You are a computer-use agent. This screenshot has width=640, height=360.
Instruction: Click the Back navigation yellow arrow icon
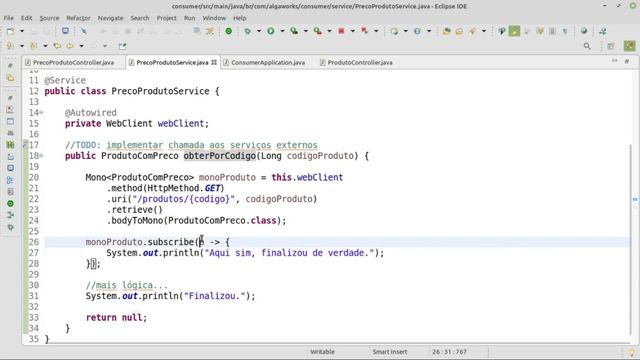point(70,46)
